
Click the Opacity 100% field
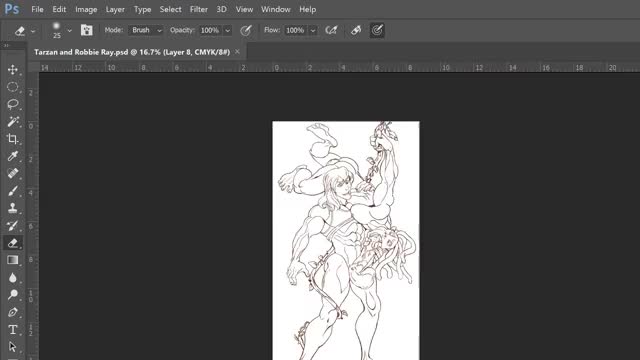pos(210,30)
